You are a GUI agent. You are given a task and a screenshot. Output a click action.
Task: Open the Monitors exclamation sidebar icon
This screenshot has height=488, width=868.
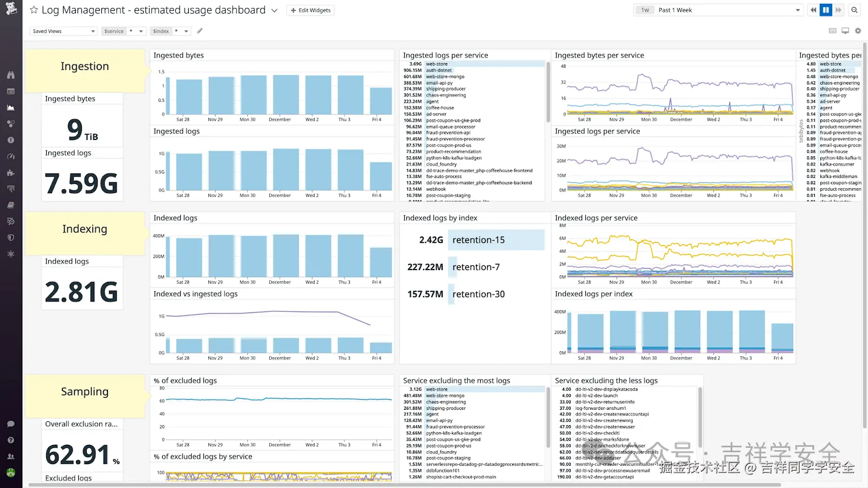11,140
